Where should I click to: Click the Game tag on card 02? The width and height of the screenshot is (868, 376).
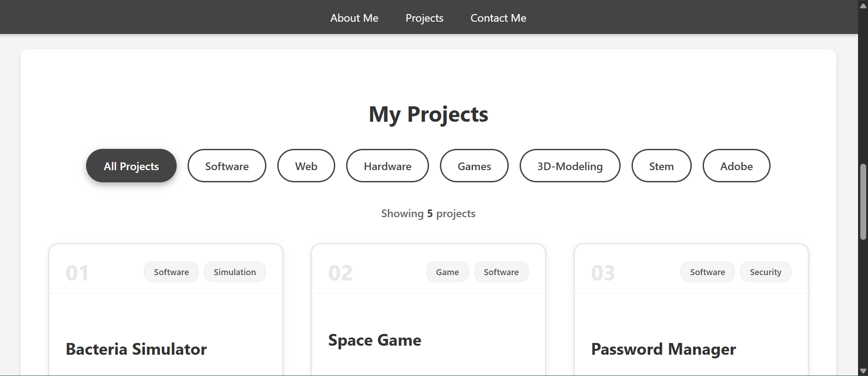coord(447,272)
